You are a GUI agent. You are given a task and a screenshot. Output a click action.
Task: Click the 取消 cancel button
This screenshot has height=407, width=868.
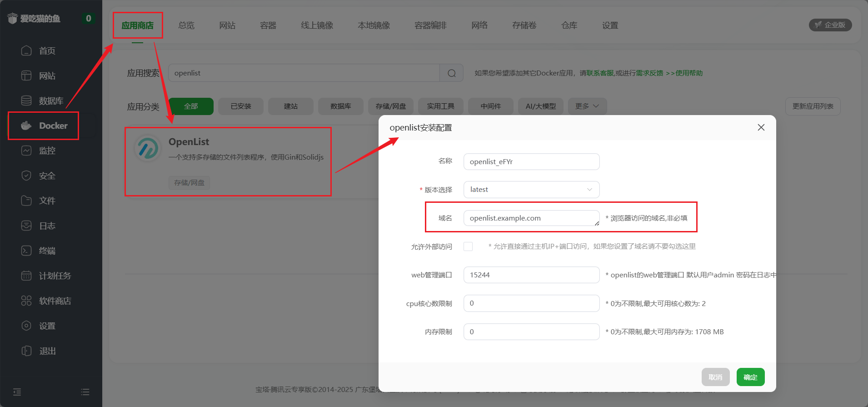coord(715,377)
